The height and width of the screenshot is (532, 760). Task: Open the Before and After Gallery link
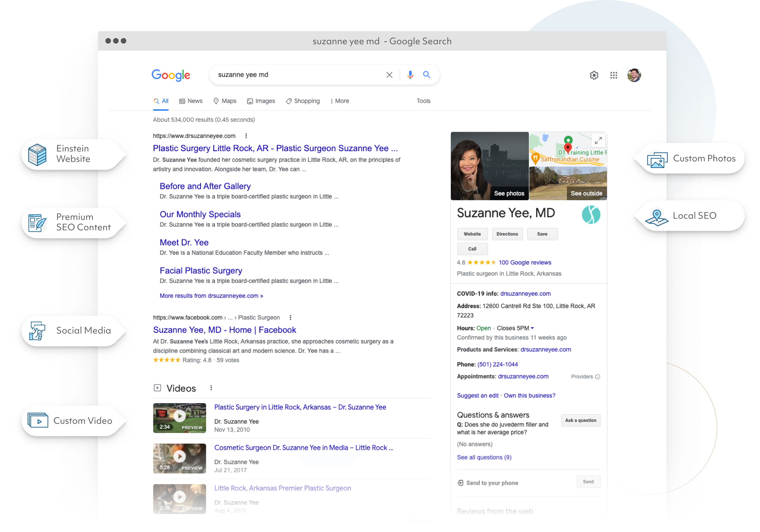point(205,186)
